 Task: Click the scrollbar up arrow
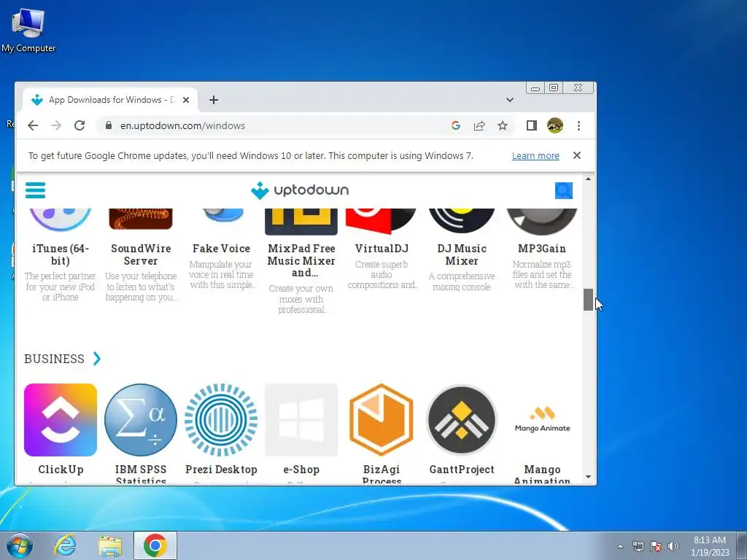[x=589, y=179]
